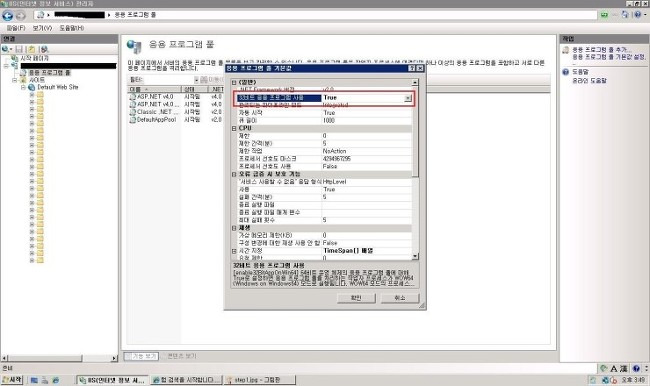Screen dimensions: 650x386
Task: Click the TimeSpan[] 배열 value
Action: click(348, 250)
